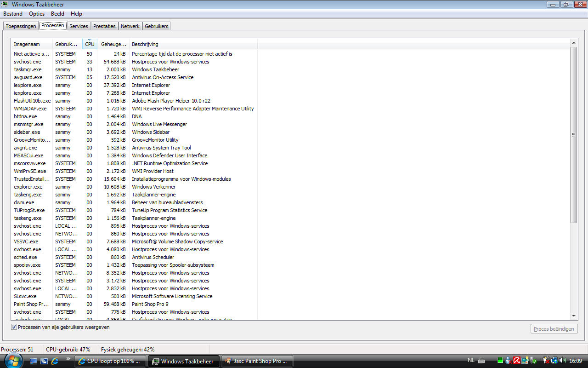The height and width of the screenshot is (368, 588).
Task: Open the Help menu
Action: (x=76, y=14)
